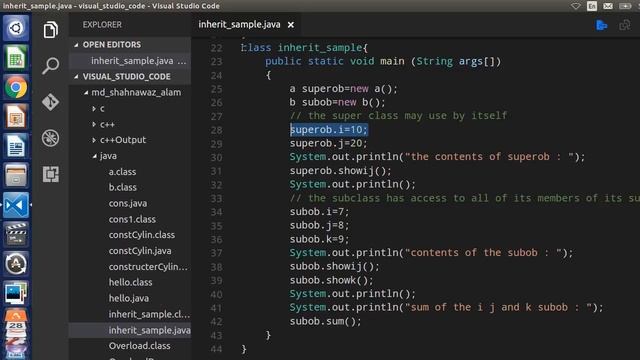Open Ubuntu dash search icon
Viewport: 640px width, 360px height.
pos(16,28)
